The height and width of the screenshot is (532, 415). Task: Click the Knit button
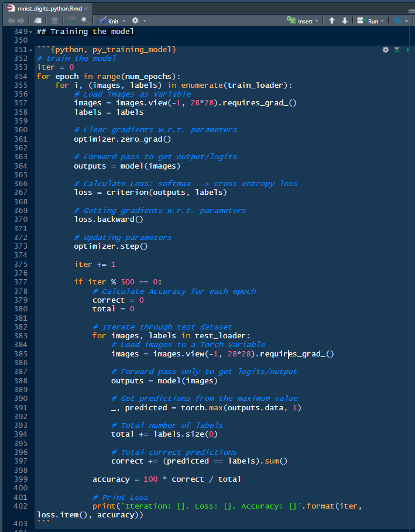pyautogui.click(x=109, y=21)
